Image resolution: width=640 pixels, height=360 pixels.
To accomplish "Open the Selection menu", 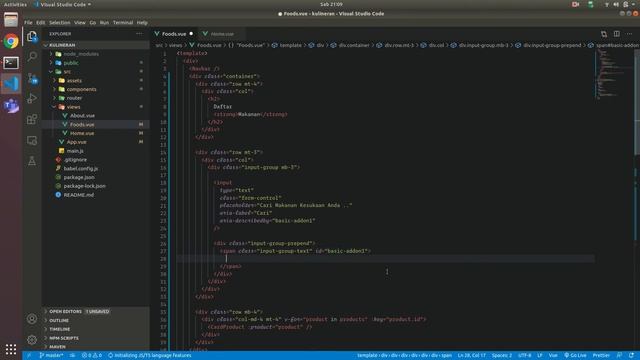I will [x=60, y=22].
